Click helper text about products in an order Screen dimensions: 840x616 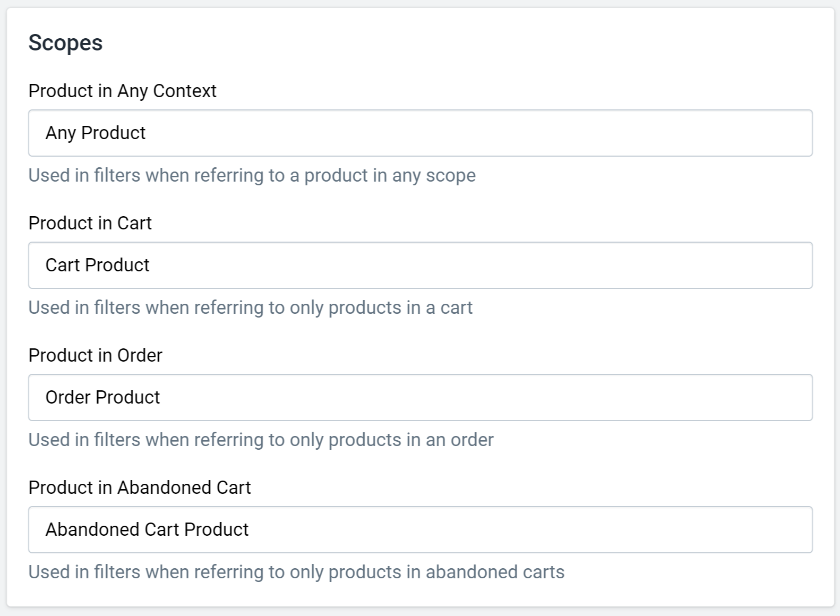[261, 440]
